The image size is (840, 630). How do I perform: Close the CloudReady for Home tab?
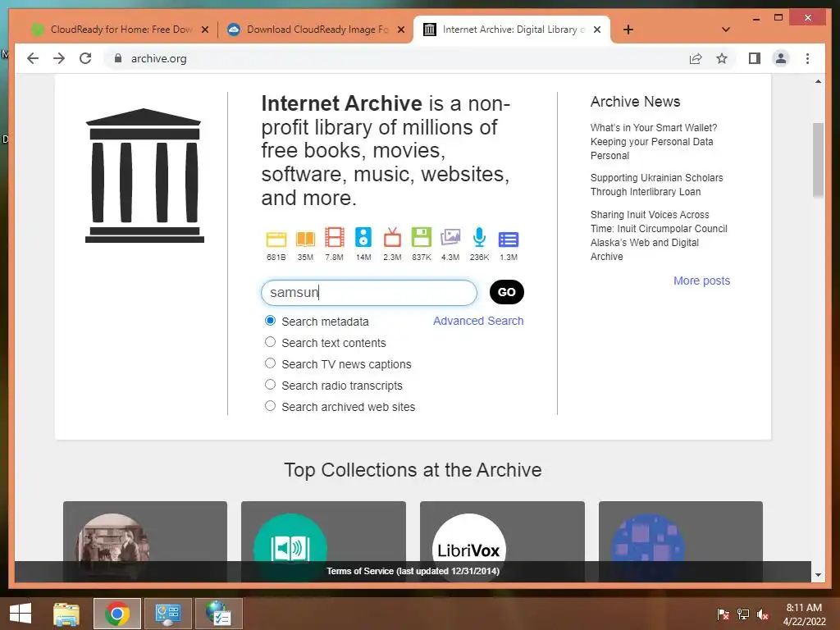[204, 30]
